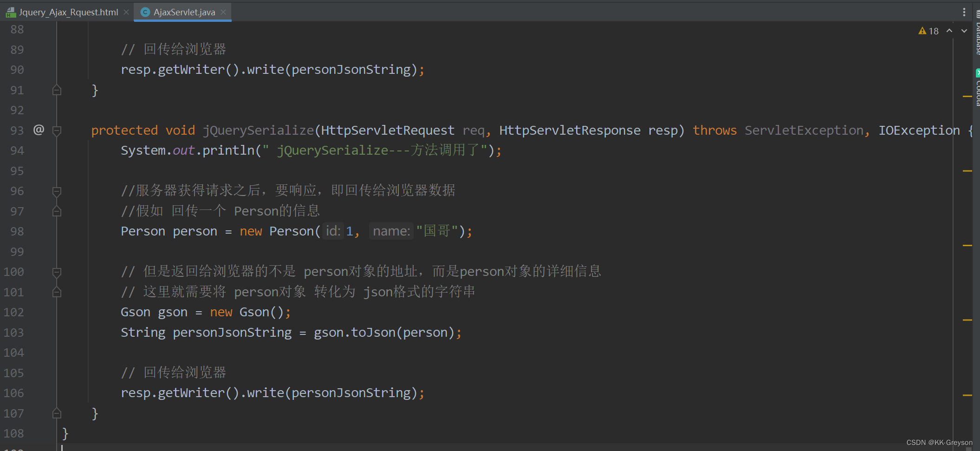Close the Jquery_Ajax_Rquest.html tab
This screenshot has height=451, width=980.
[126, 12]
